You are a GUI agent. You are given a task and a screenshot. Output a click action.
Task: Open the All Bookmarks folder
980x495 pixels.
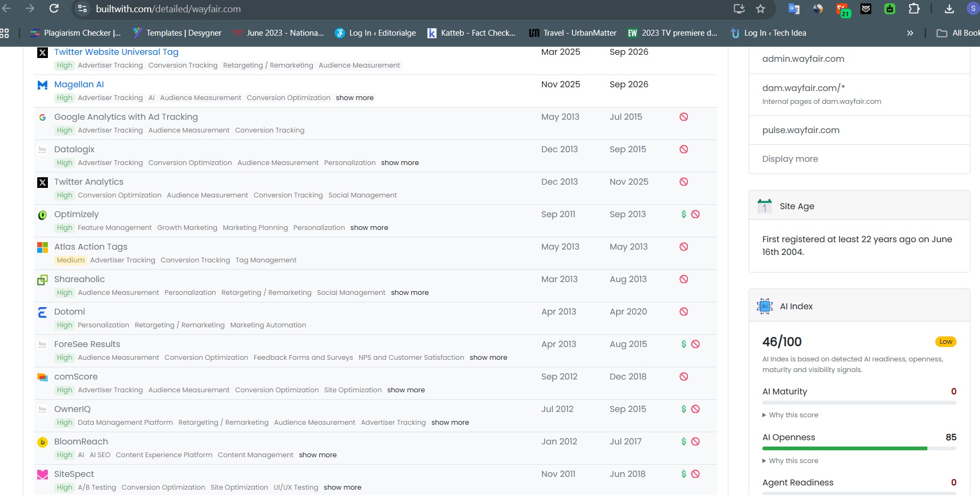tap(958, 33)
